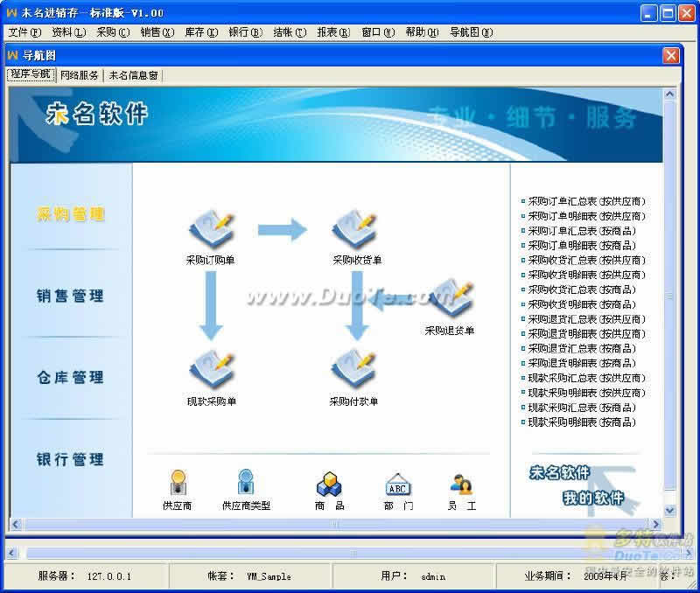Open report 采购收货明细表(按供应商)

coord(586,276)
